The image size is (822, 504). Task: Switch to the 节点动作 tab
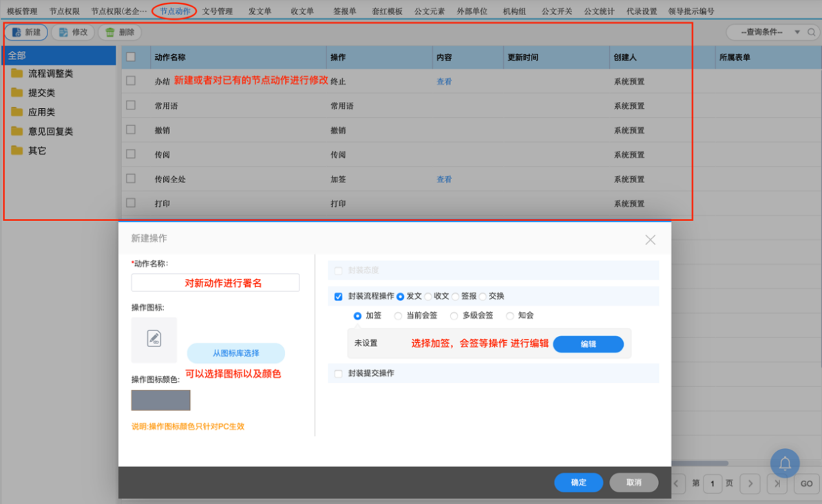click(x=174, y=11)
